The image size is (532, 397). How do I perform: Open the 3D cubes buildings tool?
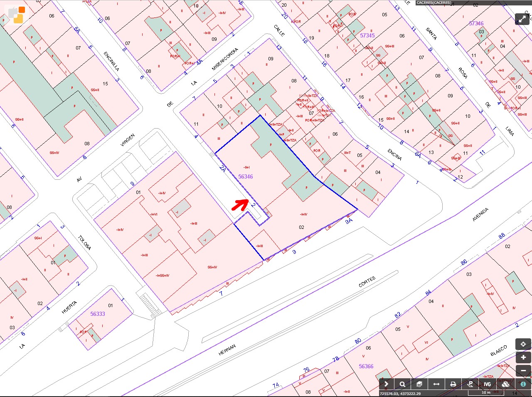(505, 384)
